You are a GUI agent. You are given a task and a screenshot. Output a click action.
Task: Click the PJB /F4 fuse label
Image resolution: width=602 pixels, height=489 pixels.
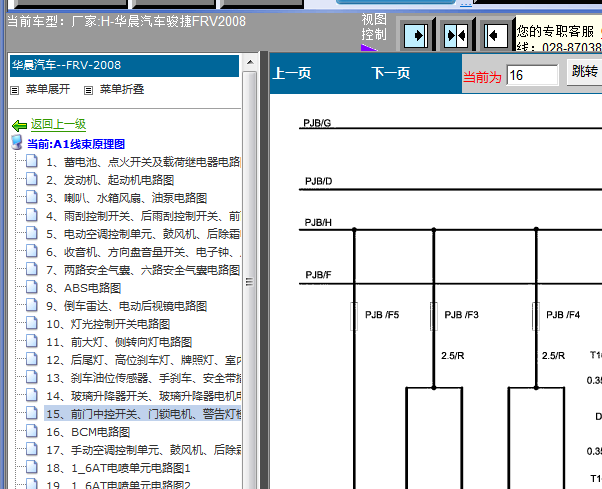pos(563,315)
